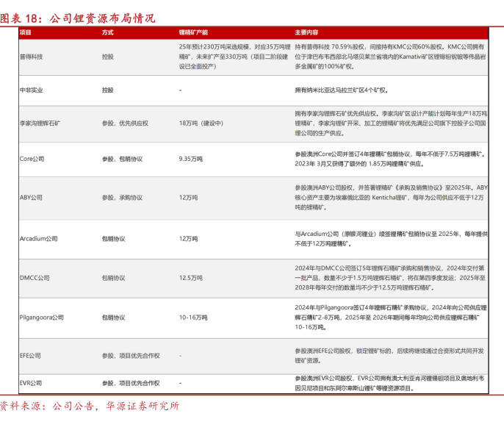Click the EFE公司 row label
Image resolution: width=504 pixels, height=430 pixels.
pyautogui.click(x=31, y=355)
